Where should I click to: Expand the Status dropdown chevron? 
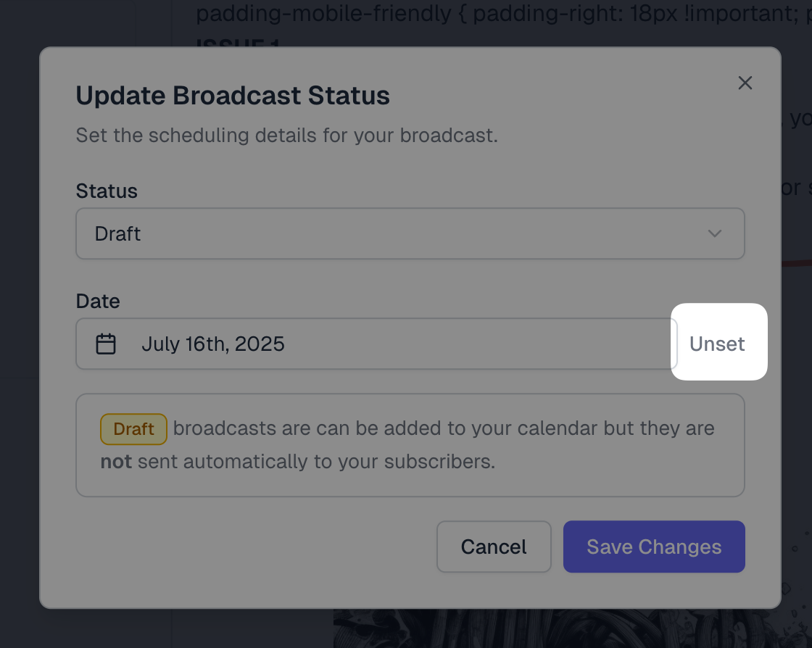[x=715, y=233]
